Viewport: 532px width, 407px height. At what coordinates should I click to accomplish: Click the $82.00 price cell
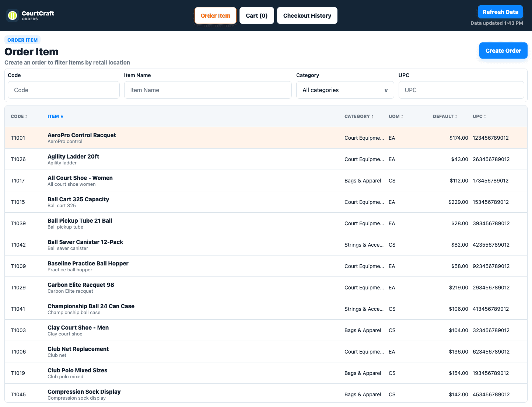point(459,245)
